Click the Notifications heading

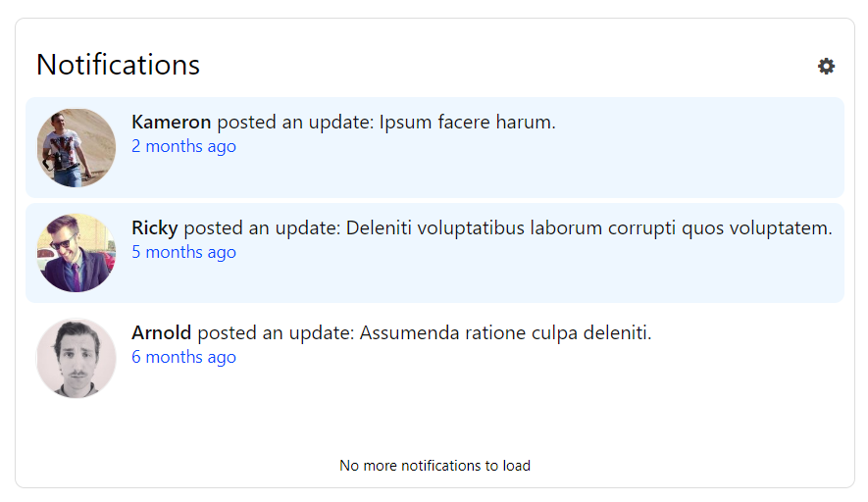click(x=118, y=65)
